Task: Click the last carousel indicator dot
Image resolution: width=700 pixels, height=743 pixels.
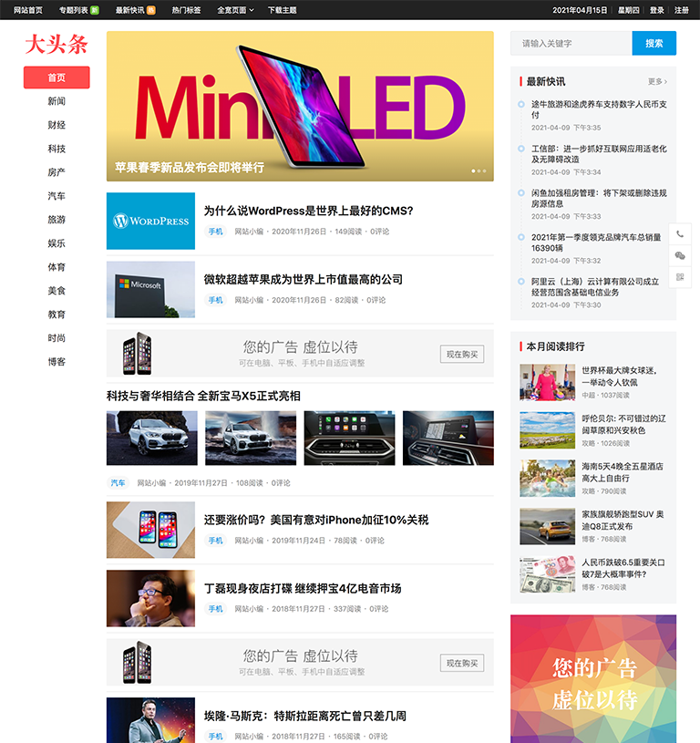Action: [x=485, y=170]
